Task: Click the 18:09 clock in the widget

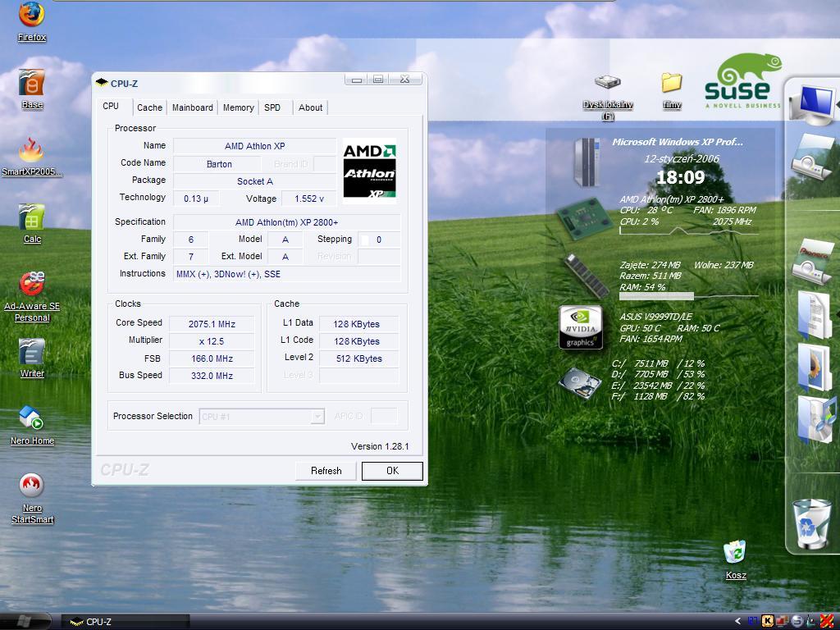Action: pyautogui.click(x=680, y=177)
